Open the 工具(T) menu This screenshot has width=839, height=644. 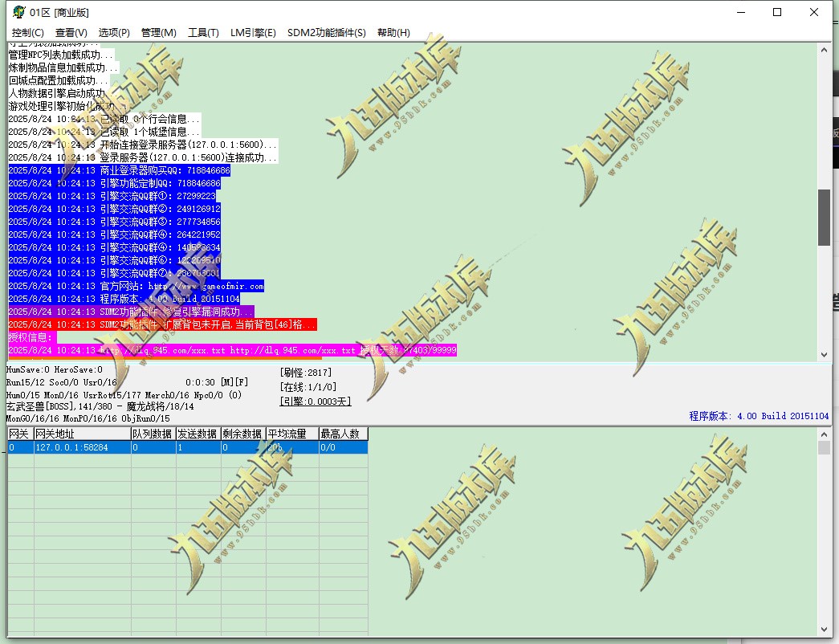point(203,33)
